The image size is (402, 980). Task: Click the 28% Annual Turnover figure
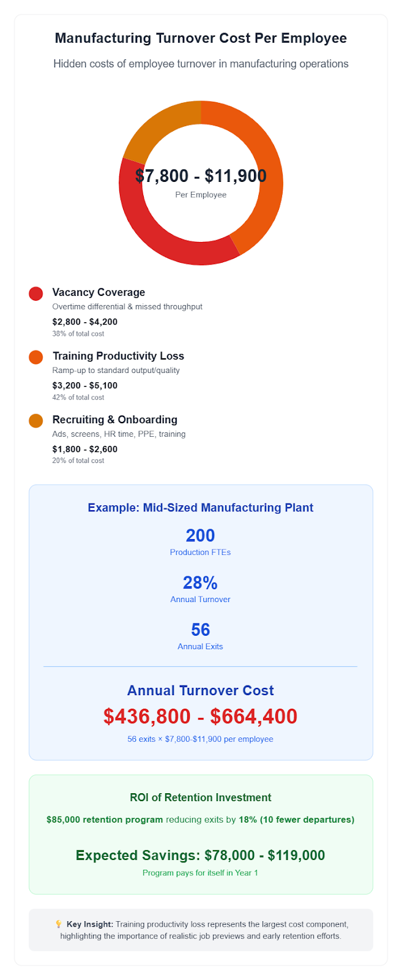coord(200,582)
